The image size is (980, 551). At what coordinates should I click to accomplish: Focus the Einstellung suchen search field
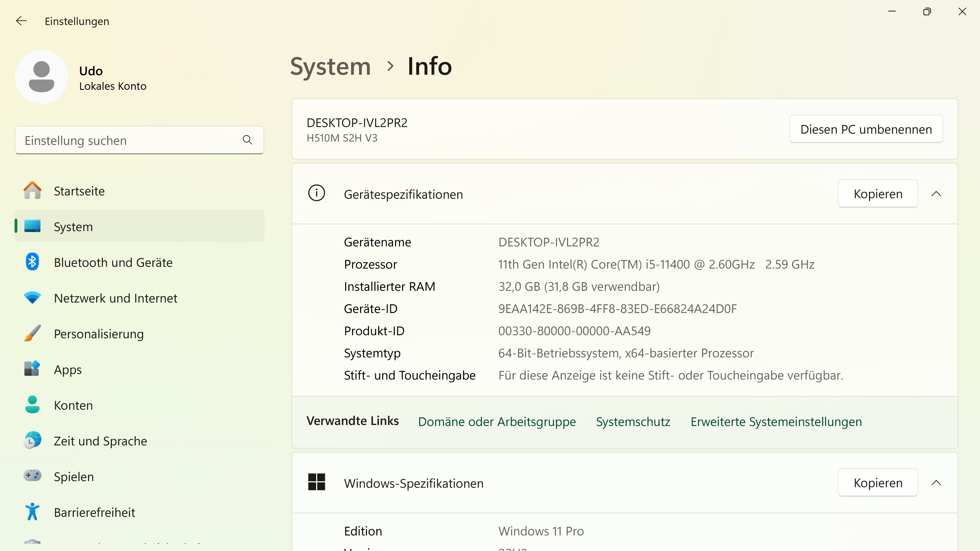pyautogui.click(x=139, y=140)
